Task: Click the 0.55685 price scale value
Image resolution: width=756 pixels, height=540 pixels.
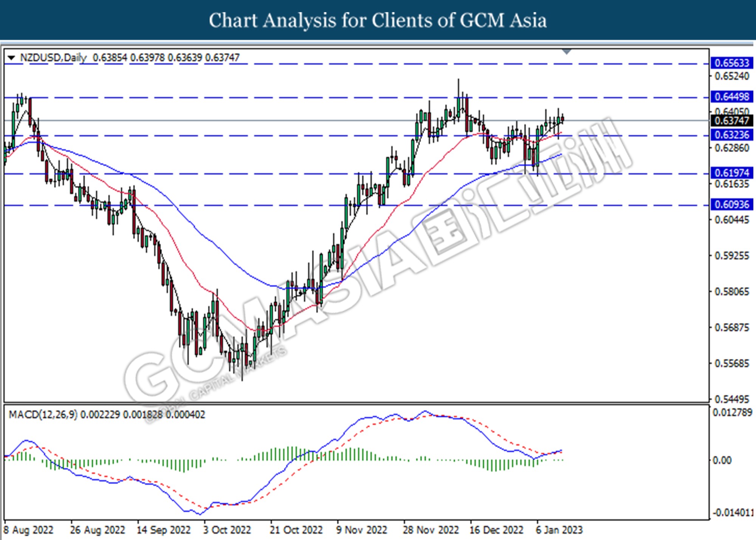Action: click(732, 363)
